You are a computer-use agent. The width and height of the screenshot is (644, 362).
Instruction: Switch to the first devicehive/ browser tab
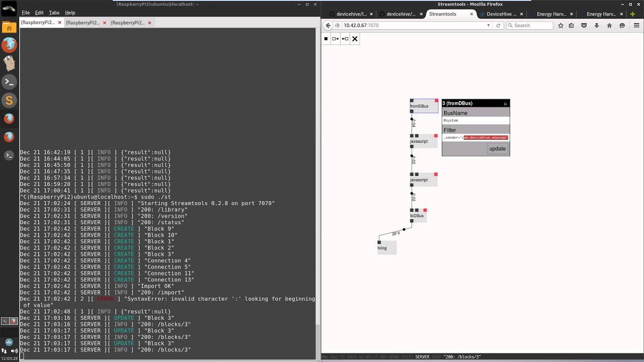point(351,14)
